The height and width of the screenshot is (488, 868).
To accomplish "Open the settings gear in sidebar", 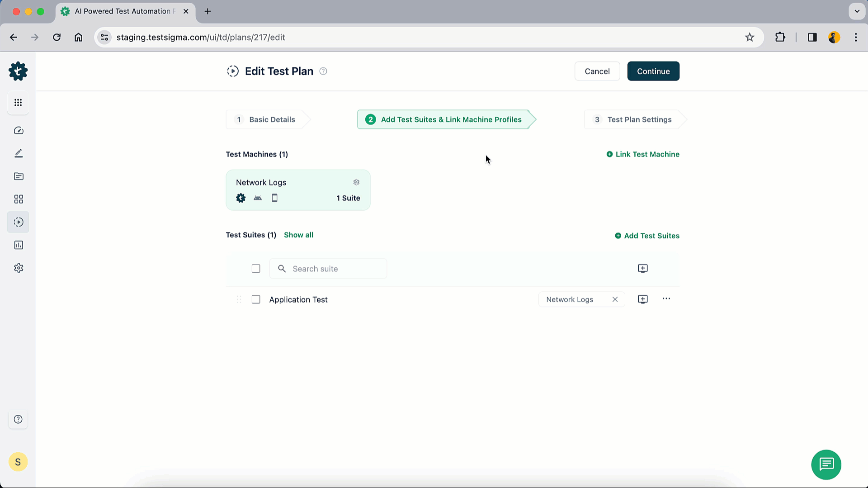I will 19,268.
